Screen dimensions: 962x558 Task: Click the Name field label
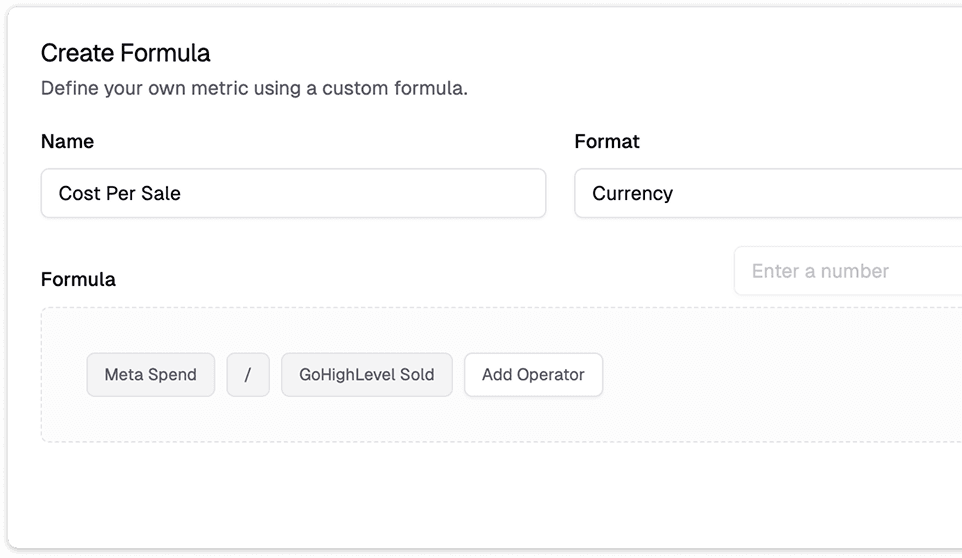click(x=67, y=142)
